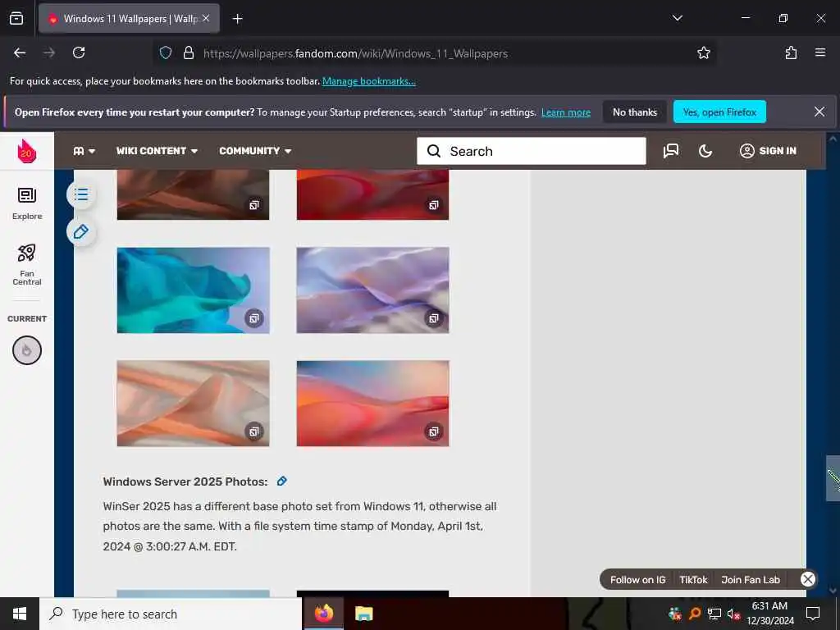The image size is (840, 630).
Task: Close the Windows 11 Wallpapers tab
Action: [x=206, y=19]
